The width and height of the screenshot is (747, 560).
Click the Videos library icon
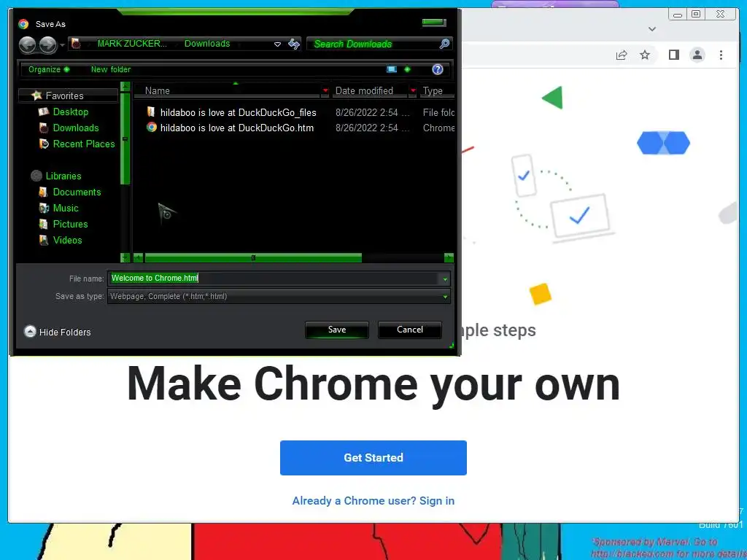point(43,241)
